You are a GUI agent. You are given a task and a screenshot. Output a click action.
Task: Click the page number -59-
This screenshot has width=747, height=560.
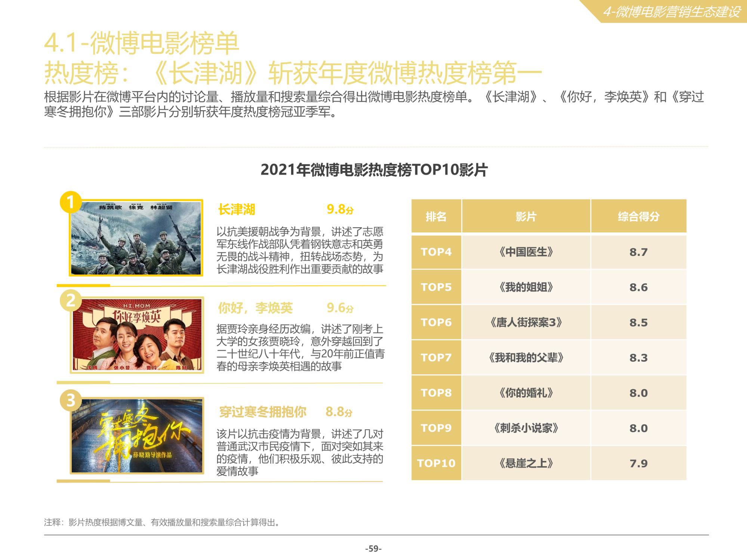pos(373,549)
